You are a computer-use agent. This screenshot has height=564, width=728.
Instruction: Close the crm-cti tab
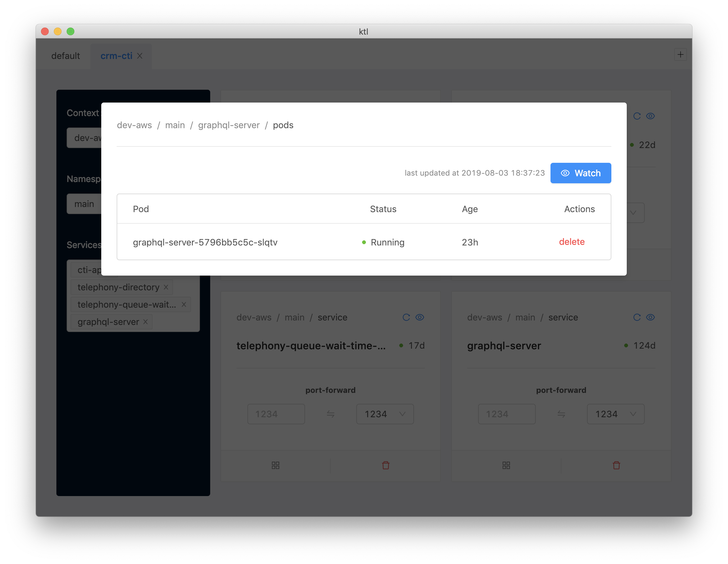pyautogui.click(x=140, y=56)
